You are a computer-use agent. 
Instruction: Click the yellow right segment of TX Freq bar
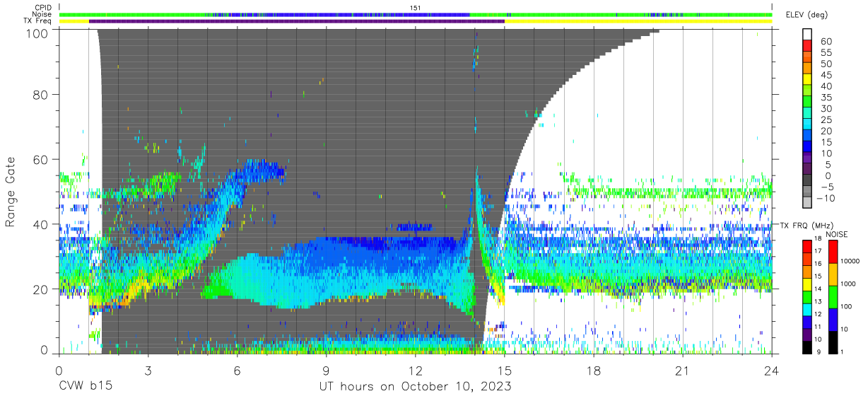point(638,21)
